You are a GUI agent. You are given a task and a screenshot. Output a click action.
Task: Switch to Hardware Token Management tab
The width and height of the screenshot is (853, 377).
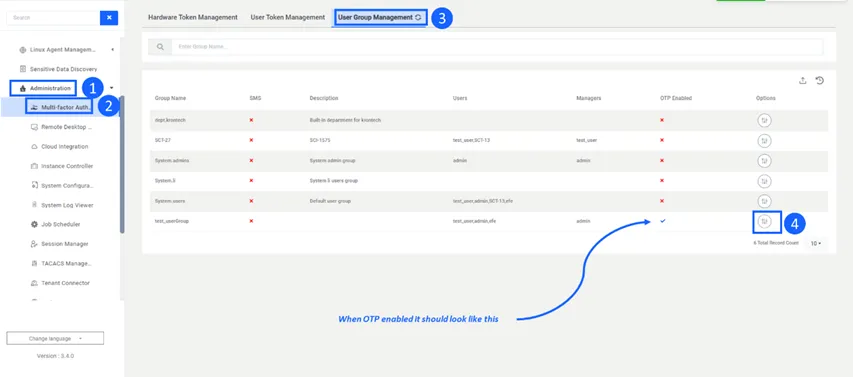click(x=193, y=17)
